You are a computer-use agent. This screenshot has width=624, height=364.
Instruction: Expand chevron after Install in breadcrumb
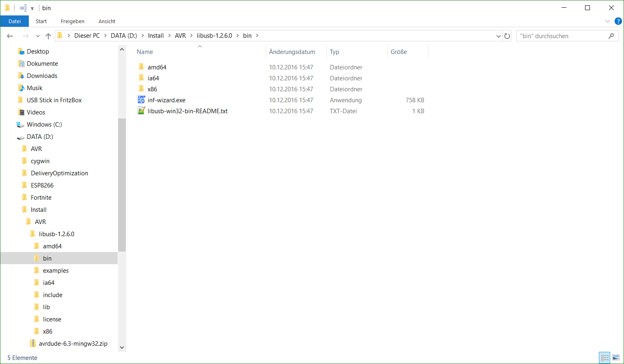[x=169, y=36]
